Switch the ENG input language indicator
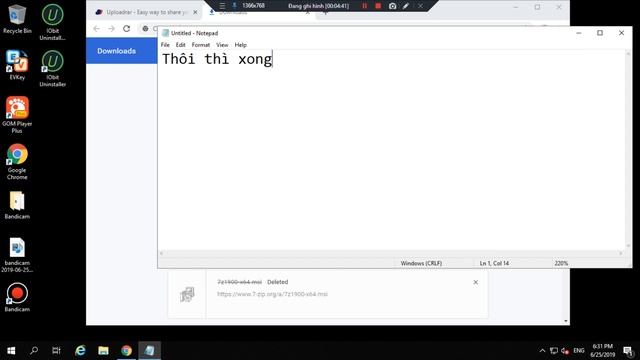The height and width of the screenshot is (360, 640). click(578, 351)
